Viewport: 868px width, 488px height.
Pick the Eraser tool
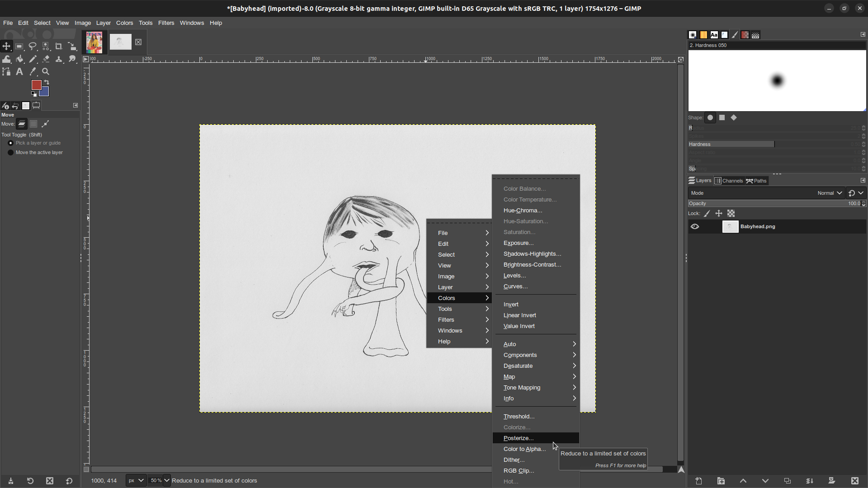46,59
